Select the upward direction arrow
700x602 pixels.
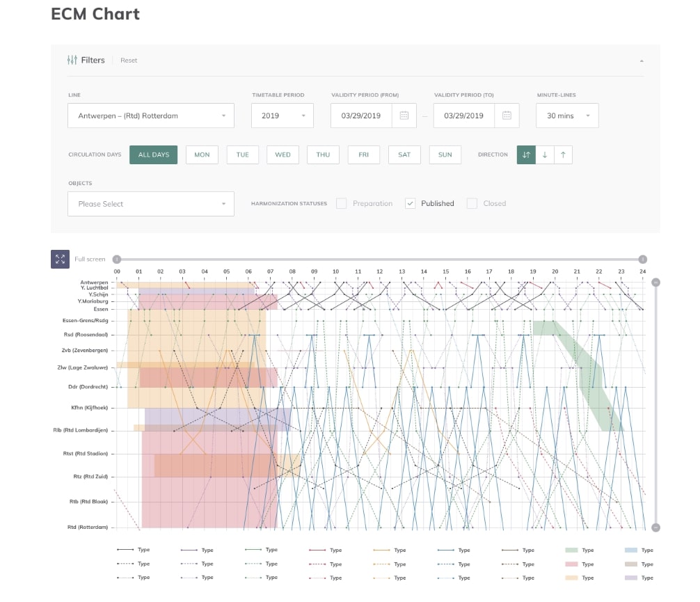(563, 155)
